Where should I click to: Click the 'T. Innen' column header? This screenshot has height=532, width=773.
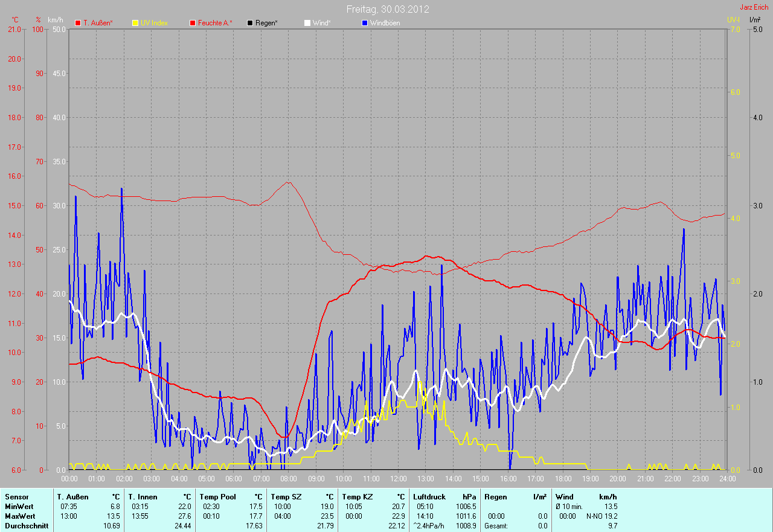click(143, 497)
